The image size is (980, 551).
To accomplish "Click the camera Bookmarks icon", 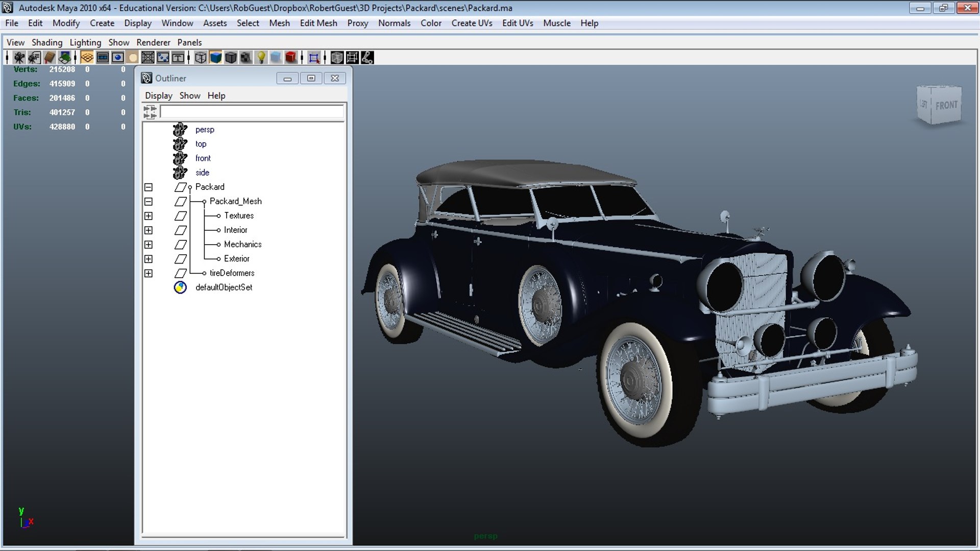I will [50, 58].
